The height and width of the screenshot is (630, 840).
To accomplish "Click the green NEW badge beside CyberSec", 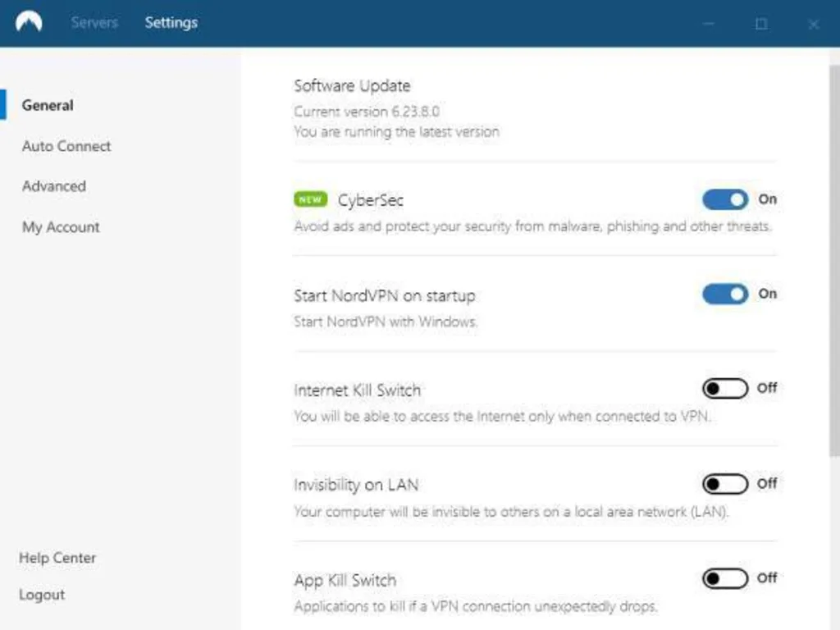I will pyautogui.click(x=310, y=199).
